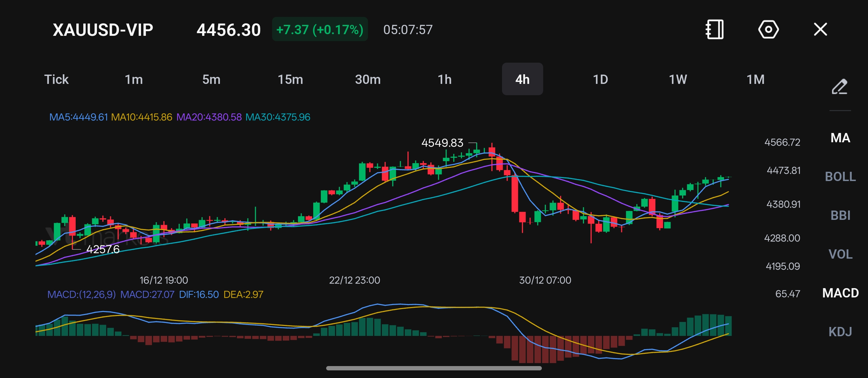Toggle the MA indicator

pyautogui.click(x=840, y=138)
